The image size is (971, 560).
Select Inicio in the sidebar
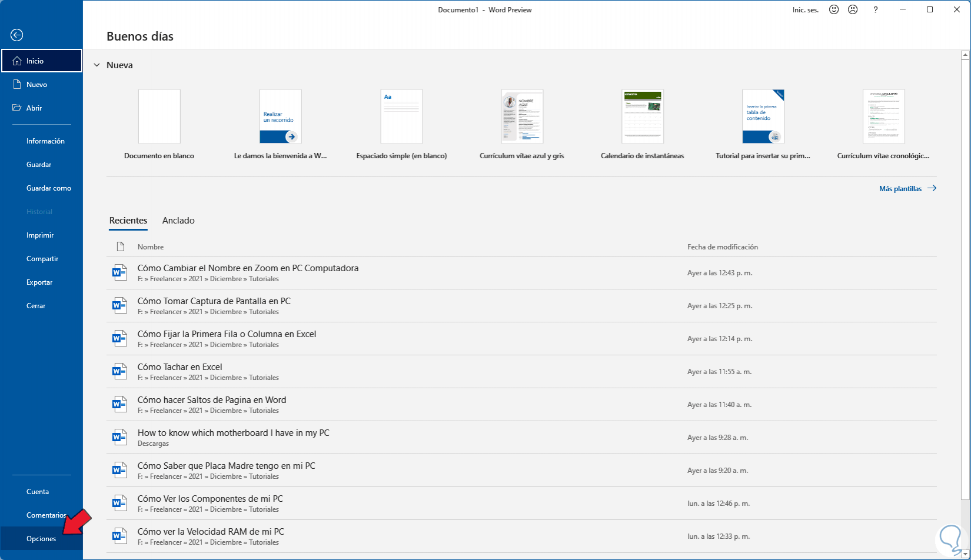(42, 61)
